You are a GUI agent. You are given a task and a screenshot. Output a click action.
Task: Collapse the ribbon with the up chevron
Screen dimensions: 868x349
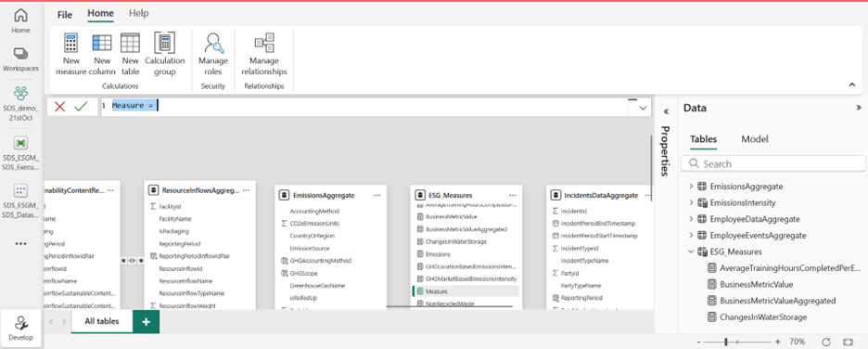click(x=852, y=84)
